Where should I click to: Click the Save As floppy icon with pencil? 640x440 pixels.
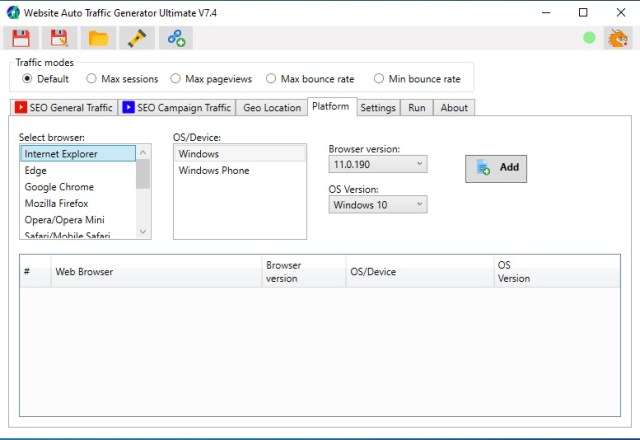[59, 38]
